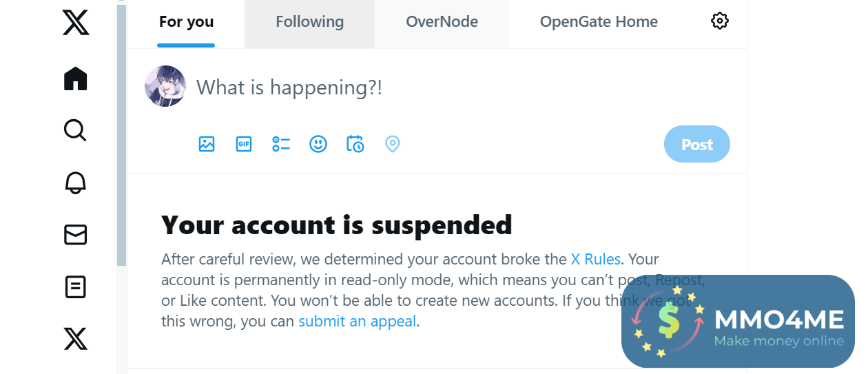
Task: Open the Lists icon in sidebar
Action: coord(75,287)
